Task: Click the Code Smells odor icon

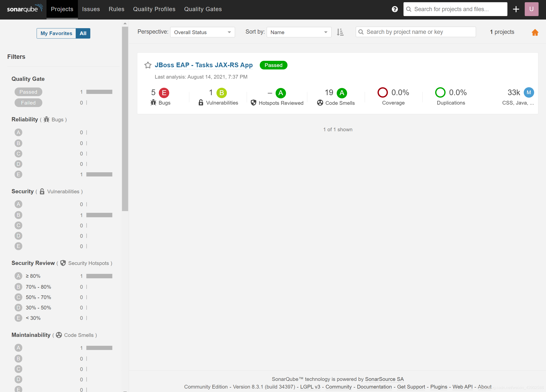Action: 321,102
